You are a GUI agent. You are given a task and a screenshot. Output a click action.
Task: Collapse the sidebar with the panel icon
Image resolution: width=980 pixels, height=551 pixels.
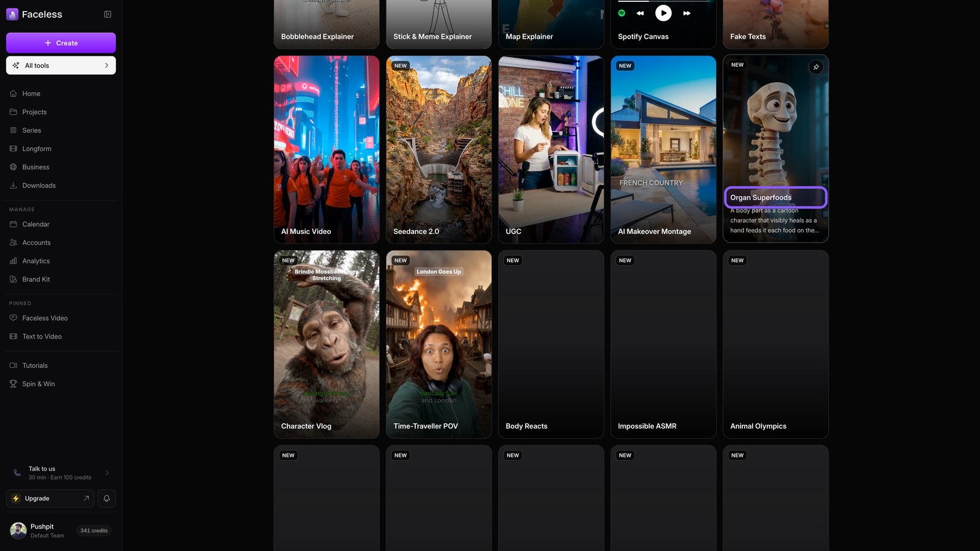pyautogui.click(x=108, y=14)
